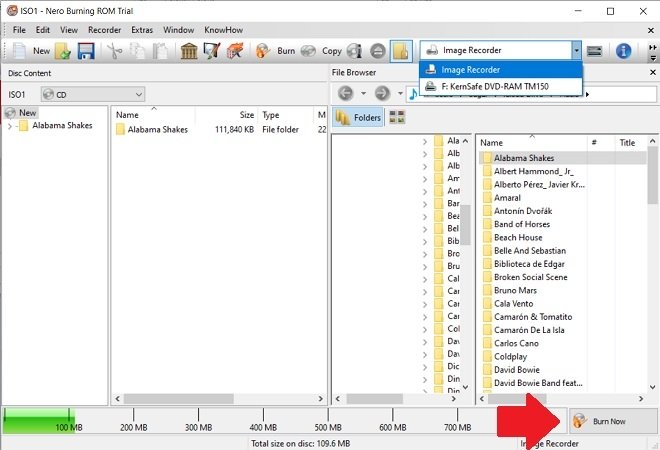
Task: Click the Burn flame disc icon
Action: pyautogui.click(x=263, y=51)
